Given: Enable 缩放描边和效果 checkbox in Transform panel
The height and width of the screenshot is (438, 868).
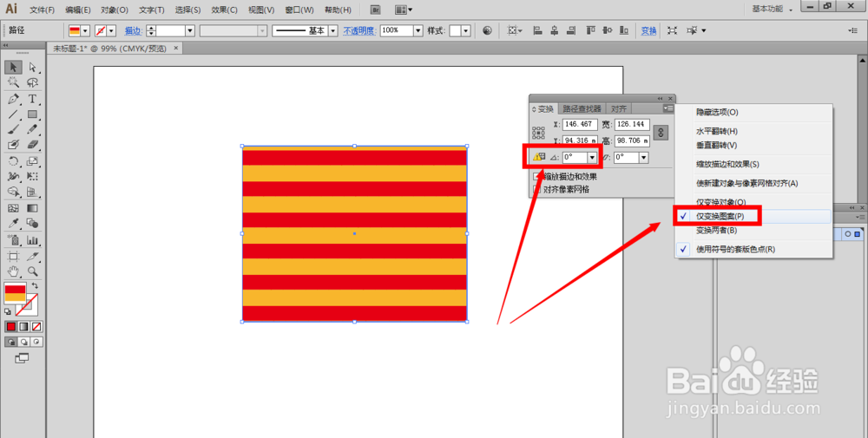Looking at the screenshot, I should tap(536, 176).
